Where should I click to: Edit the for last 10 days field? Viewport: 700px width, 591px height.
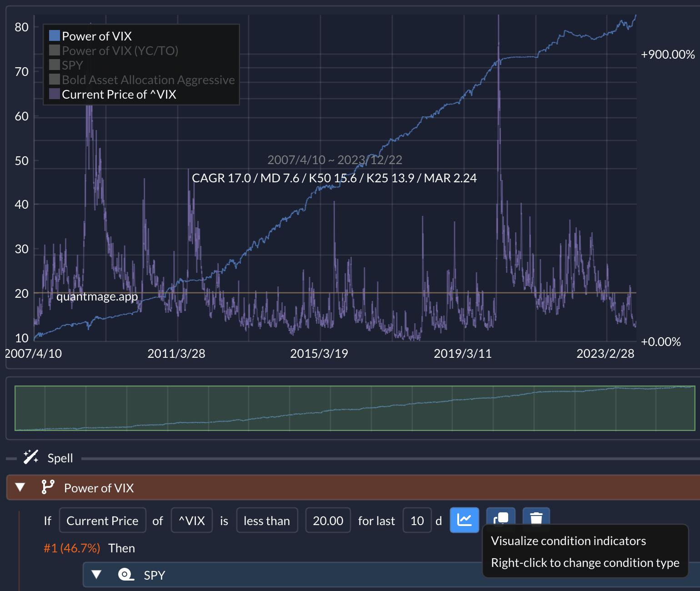tap(417, 520)
